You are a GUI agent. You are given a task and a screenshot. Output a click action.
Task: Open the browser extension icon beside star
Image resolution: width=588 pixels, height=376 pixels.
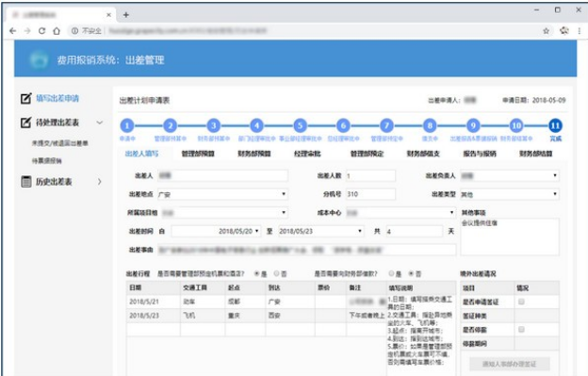564,30
